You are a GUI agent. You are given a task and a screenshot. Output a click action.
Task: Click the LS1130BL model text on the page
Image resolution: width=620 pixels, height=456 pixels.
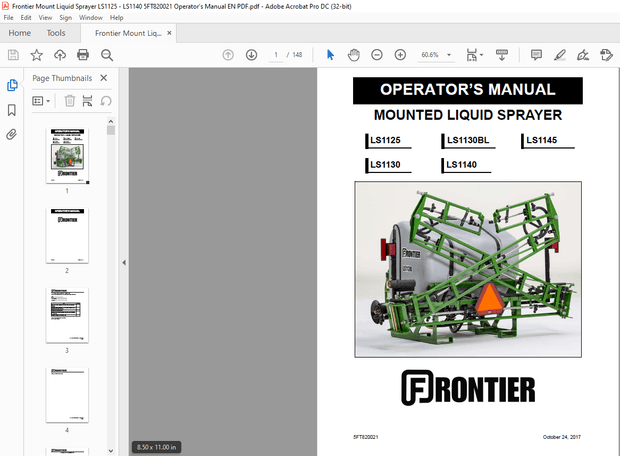(x=468, y=140)
